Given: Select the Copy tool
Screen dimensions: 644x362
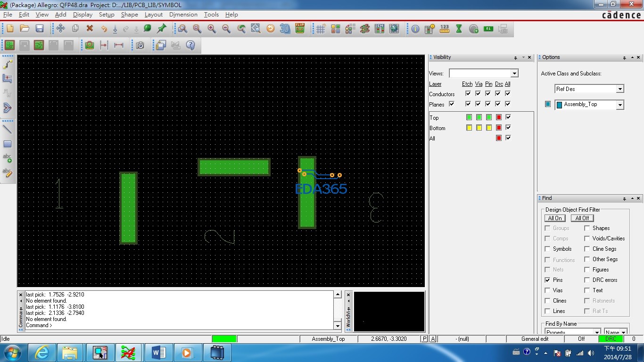Looking at the screenshot, I should (75, 29).
